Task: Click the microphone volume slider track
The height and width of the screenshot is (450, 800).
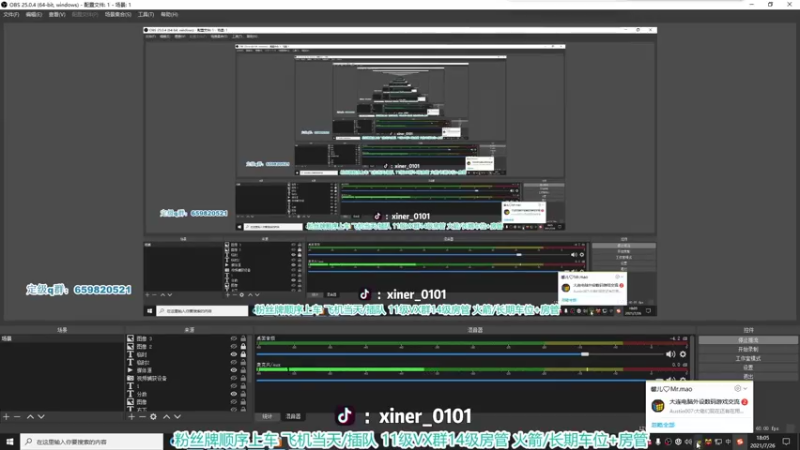Action: click(452, 380)
